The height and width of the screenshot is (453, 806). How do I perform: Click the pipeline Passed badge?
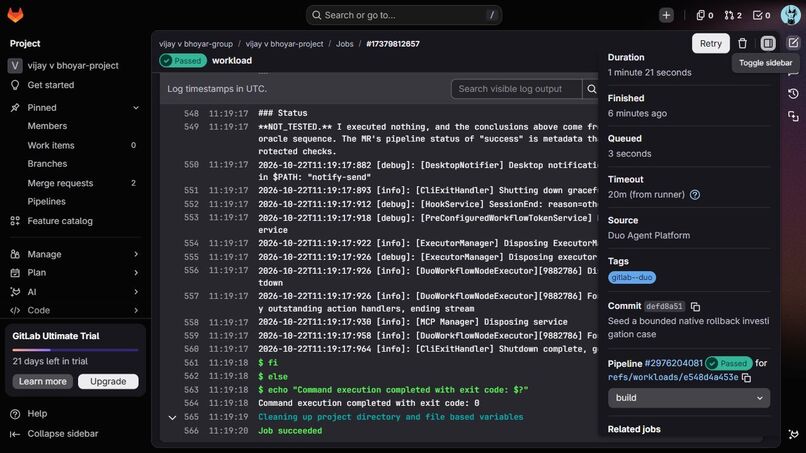[728, 364]
